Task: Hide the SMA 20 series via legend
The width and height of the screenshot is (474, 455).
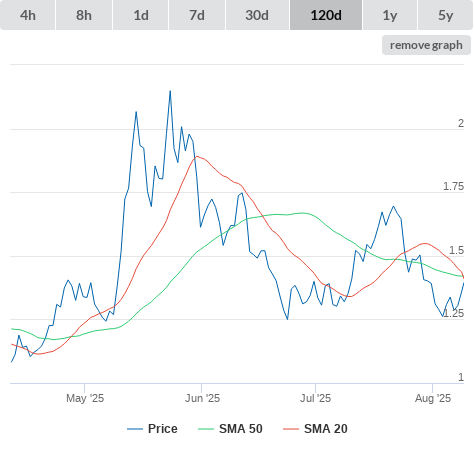Action: coord(315,429)
